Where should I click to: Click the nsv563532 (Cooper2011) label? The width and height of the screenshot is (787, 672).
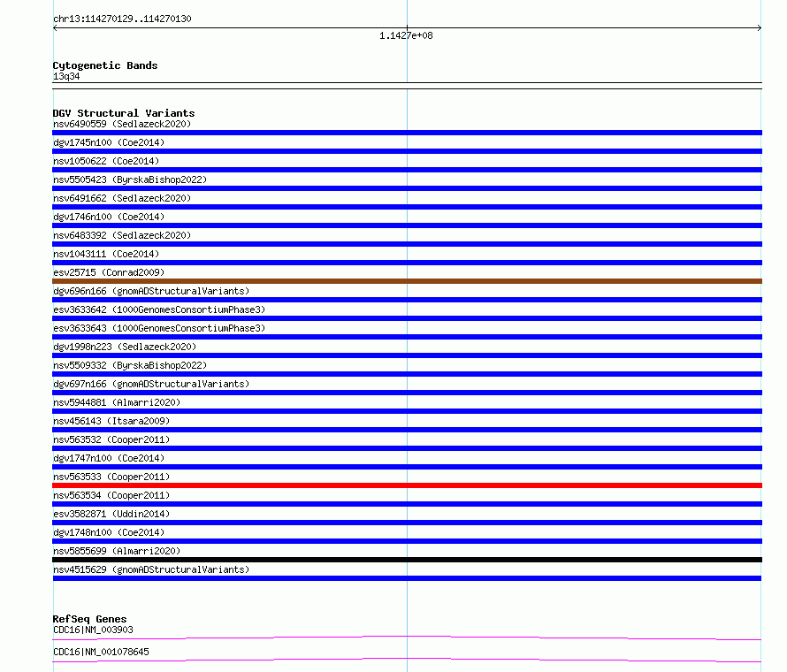pyautogui.click(x=111, y=439)
